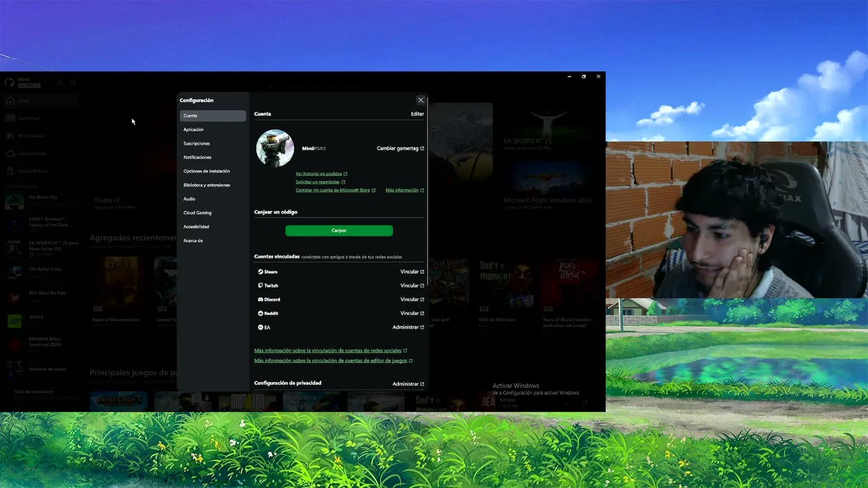This screenshot has width=868, height=488.
Task: Select EA SPORTS FC 26 thumbnail in sidebar
Action: (x=14, y=247)
